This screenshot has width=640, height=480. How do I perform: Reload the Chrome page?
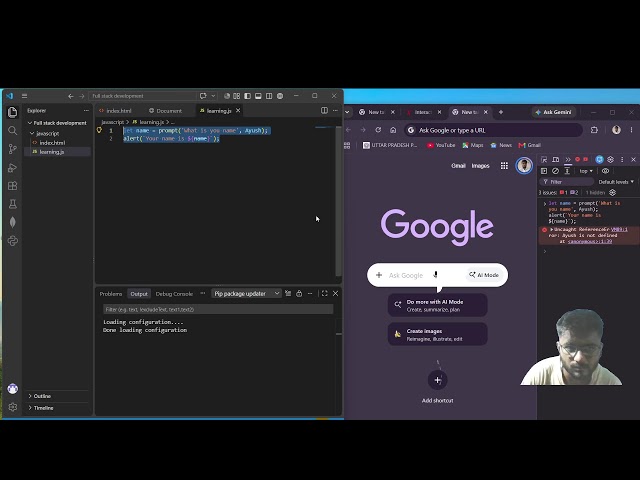(x=378, y=130)
